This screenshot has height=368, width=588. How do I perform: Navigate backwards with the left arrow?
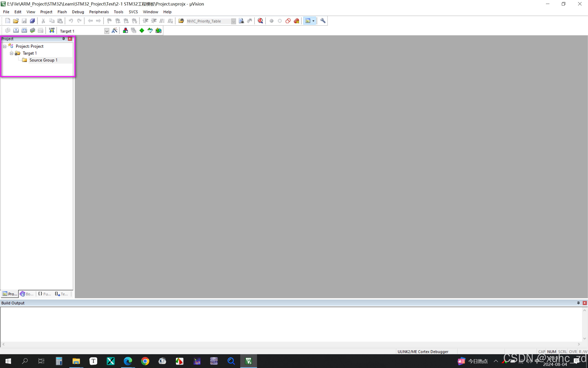click(x=90, y=21)
